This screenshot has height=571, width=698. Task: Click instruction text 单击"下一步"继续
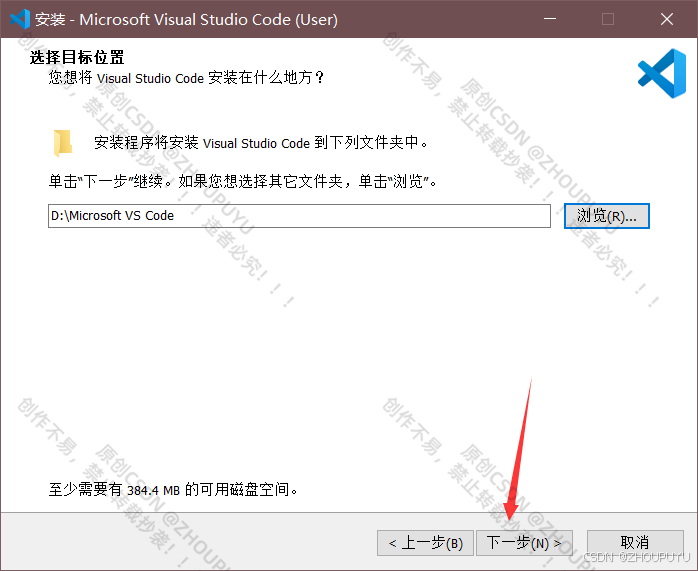click(106, 181)
